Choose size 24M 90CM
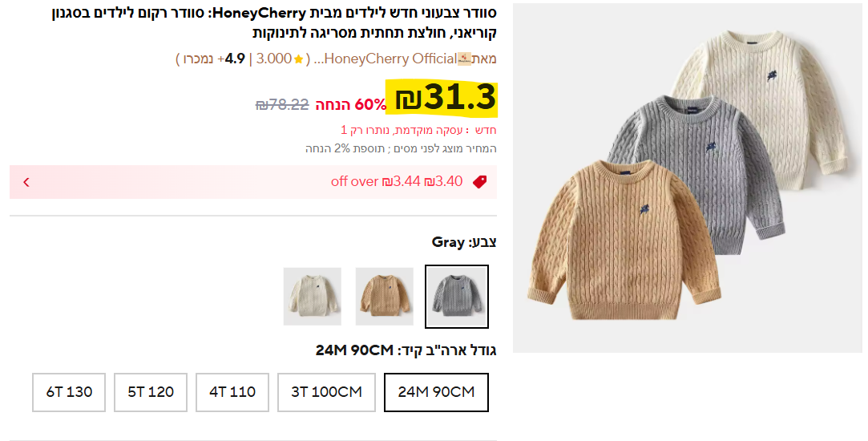The width and height of the screenshot is (868, 441). click(x=436, y=392)
